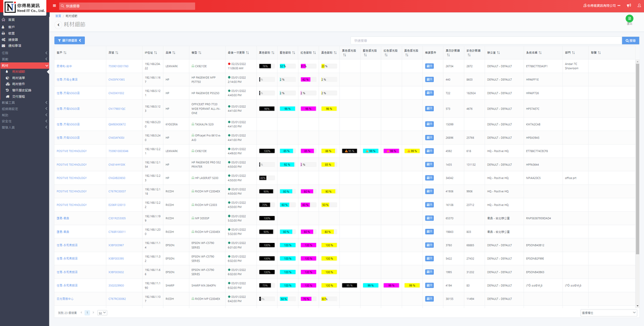Expand the 頁數 sidebar section
Image resolution: width=644 pixels, height=326 pixels.
tap(24, 59)
